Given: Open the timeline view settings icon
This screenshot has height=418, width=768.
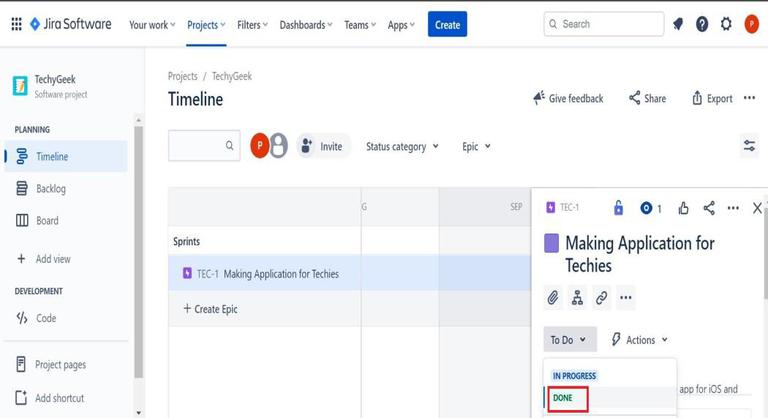Looking at the screenshot, I should tap(749, 146).
